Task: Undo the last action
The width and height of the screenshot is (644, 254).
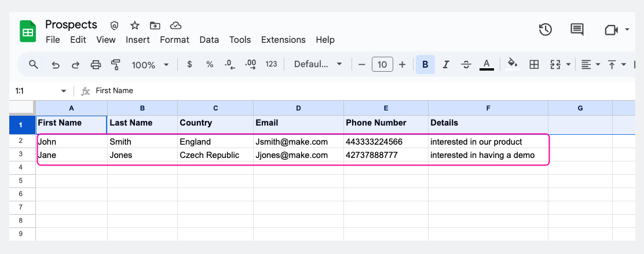Action: coord(56,65)
